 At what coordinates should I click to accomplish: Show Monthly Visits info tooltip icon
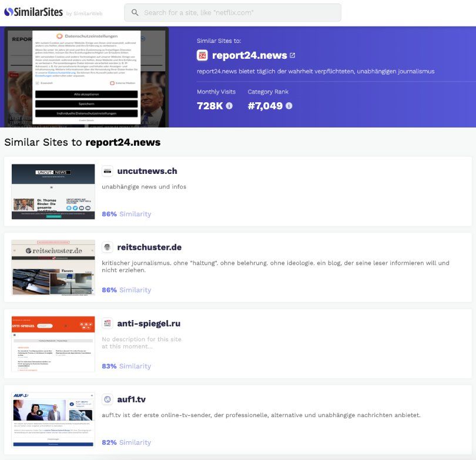[229, 106]
